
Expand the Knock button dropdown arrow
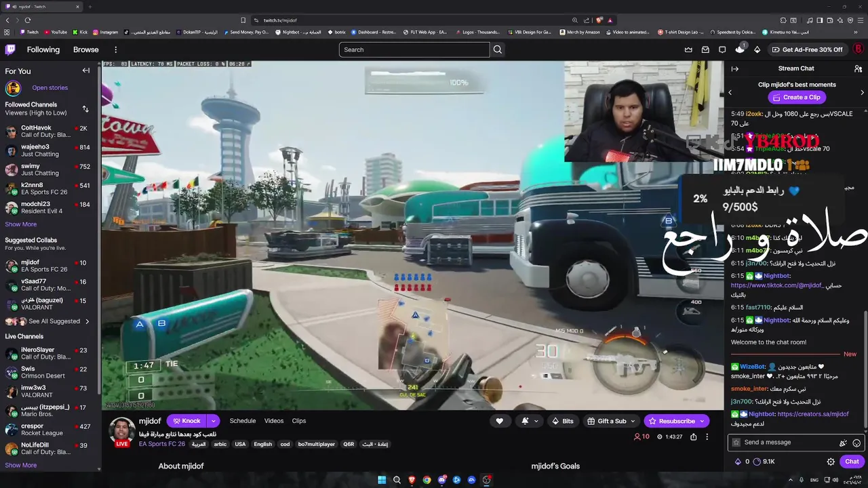(x=213, y=421)
